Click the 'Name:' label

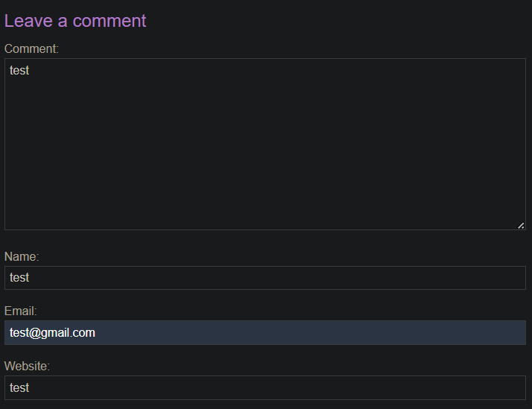22,257
